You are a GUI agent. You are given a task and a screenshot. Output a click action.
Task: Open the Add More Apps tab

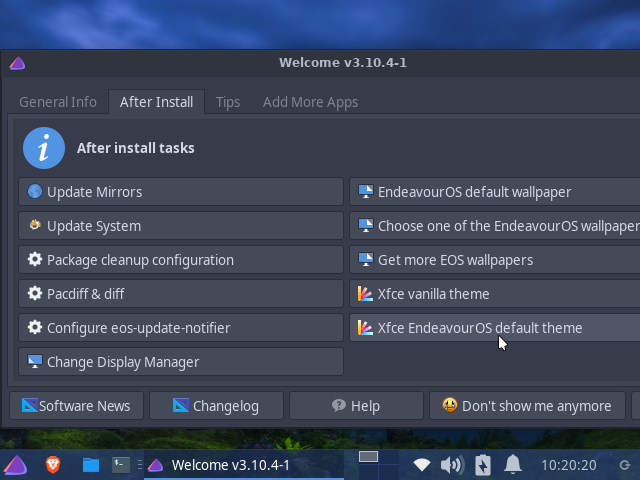310,102
